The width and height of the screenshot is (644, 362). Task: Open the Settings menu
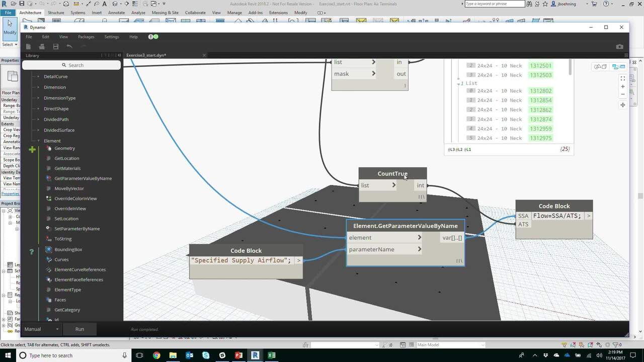click(112, 37)
